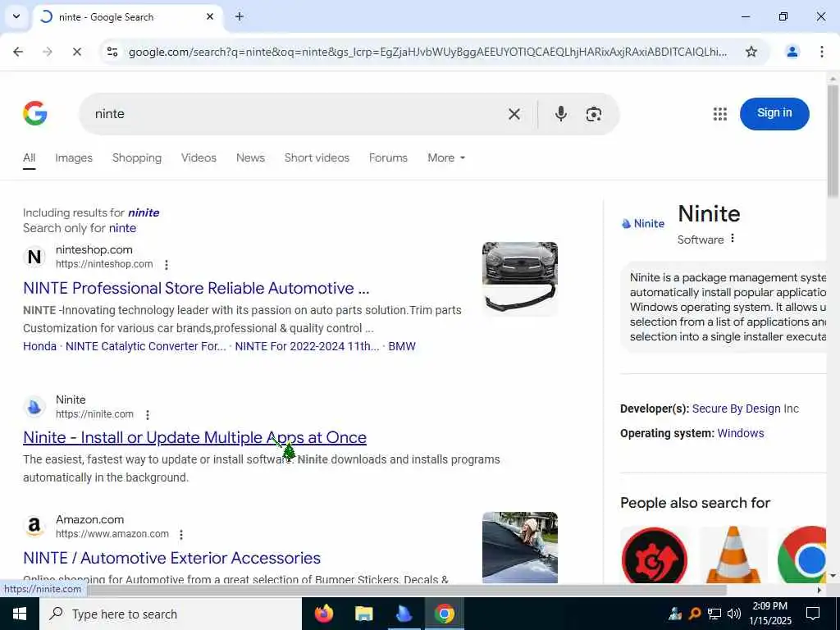The width and height of the screenshot is (840, 630).
Task: Open Chrome profile icon
Action: pyautogui.click(x=792, y=52)
